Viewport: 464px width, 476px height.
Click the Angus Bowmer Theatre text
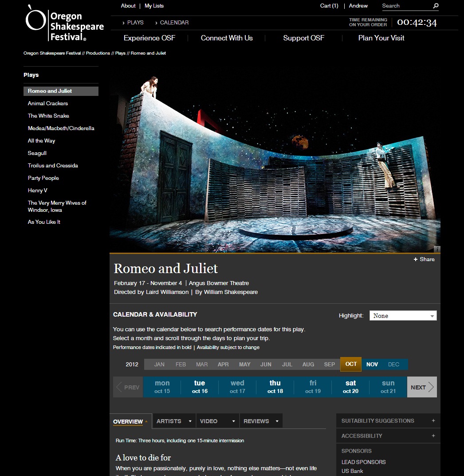point(219,283)
